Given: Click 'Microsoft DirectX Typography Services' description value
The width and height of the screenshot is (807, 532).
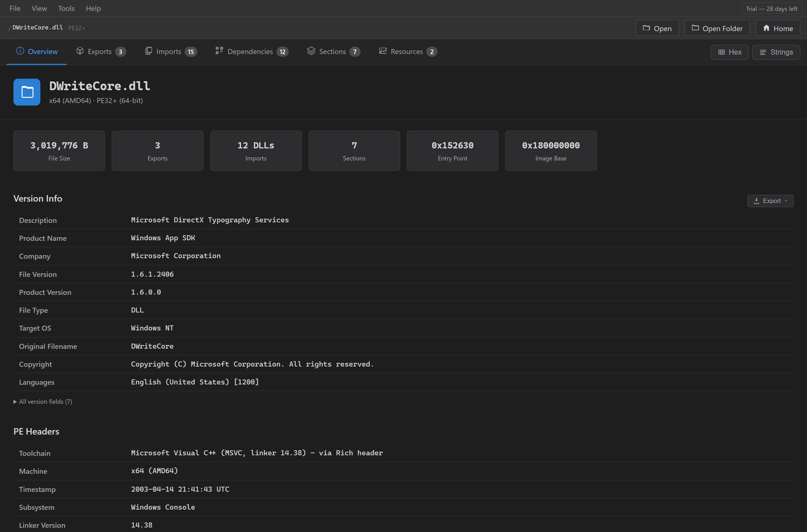Looking at the screenshot, I should tap(210, 220).
